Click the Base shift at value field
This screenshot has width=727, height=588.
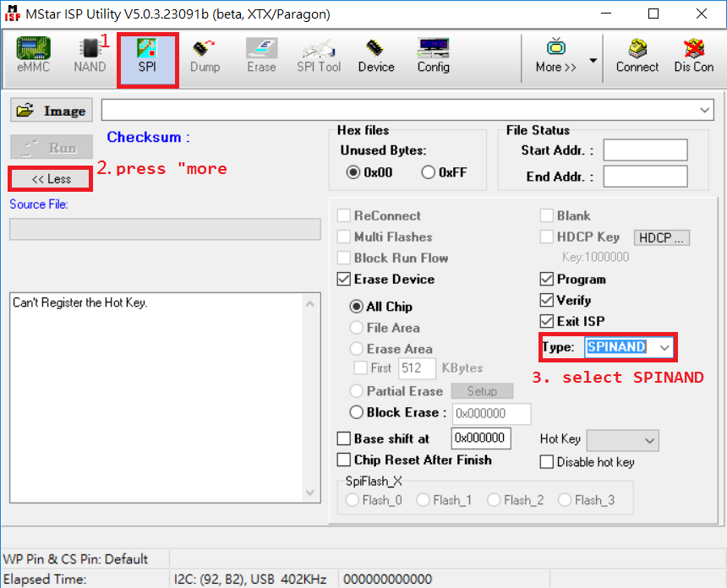(480, 438)
